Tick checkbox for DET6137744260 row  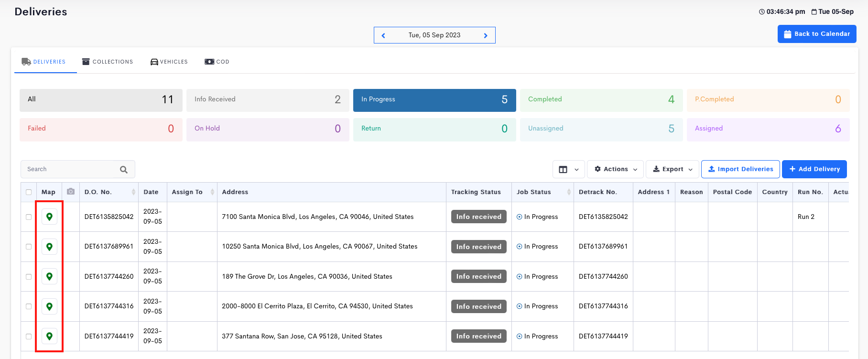(x=29, y=277)
